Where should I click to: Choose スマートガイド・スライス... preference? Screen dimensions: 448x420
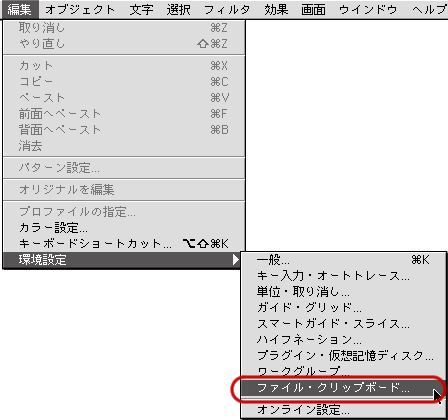point(343,324)
